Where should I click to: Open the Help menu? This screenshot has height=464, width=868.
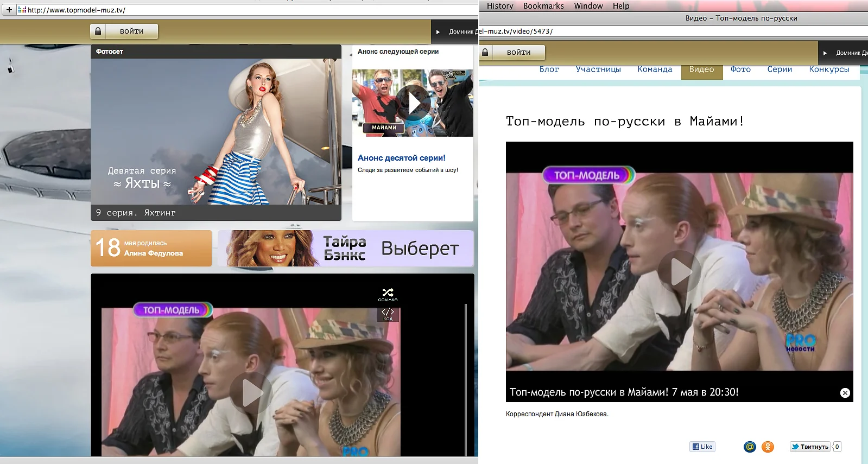(621, 6)
